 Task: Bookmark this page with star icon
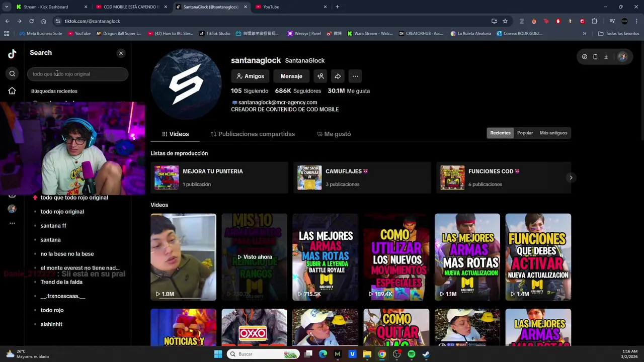click(505, 21)
